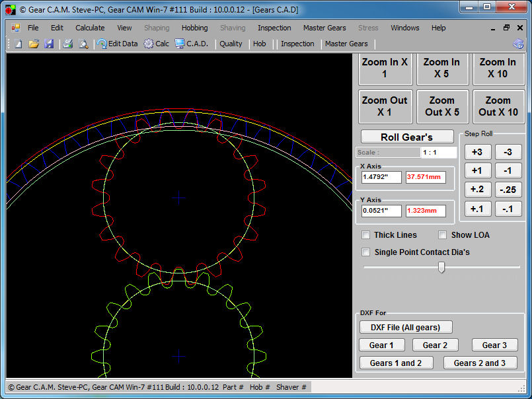Click Inspection in the toolbar
This screenshot has width=532, height=399.
coord(297,44)
